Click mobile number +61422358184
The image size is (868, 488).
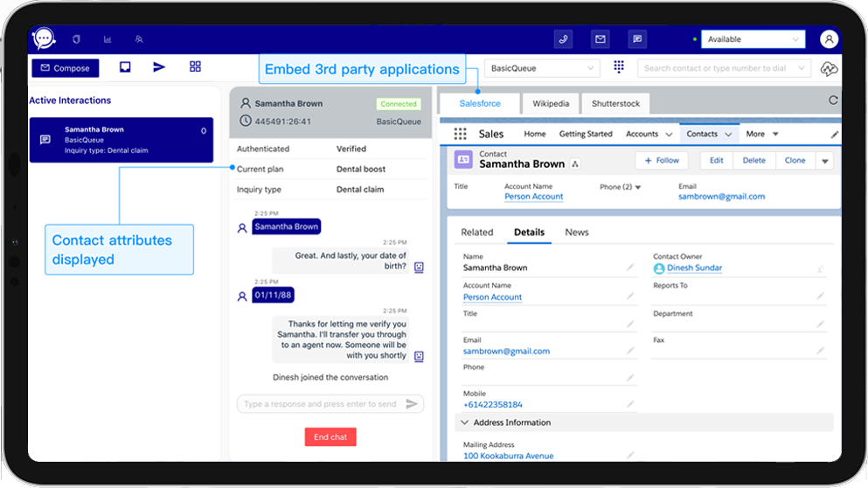[x=493, y=405]
